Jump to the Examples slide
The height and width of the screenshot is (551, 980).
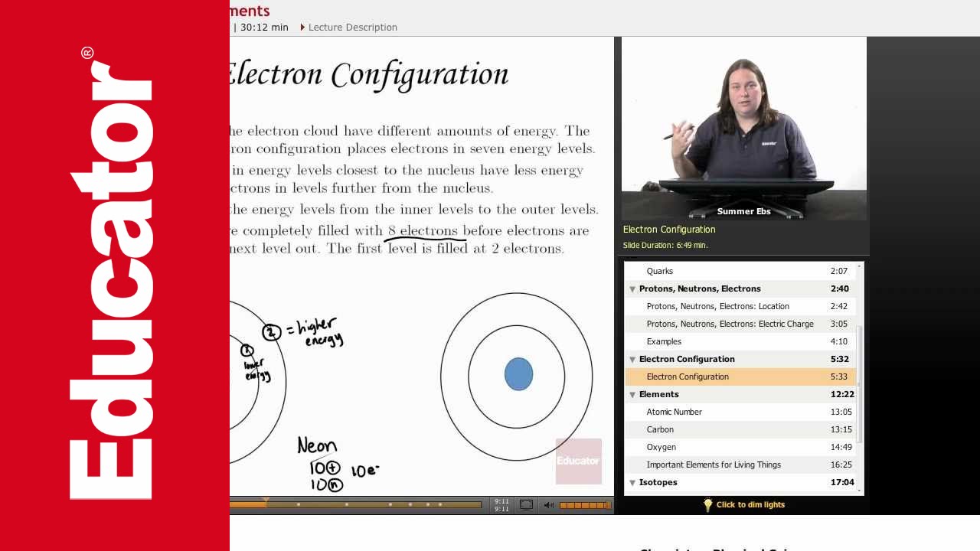[741, 341]
